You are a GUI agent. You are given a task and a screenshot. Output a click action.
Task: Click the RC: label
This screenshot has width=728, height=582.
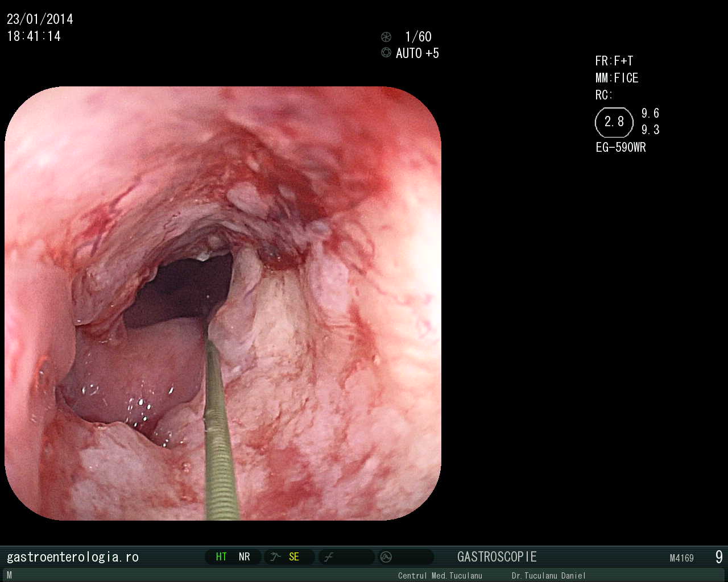(604, 95)
